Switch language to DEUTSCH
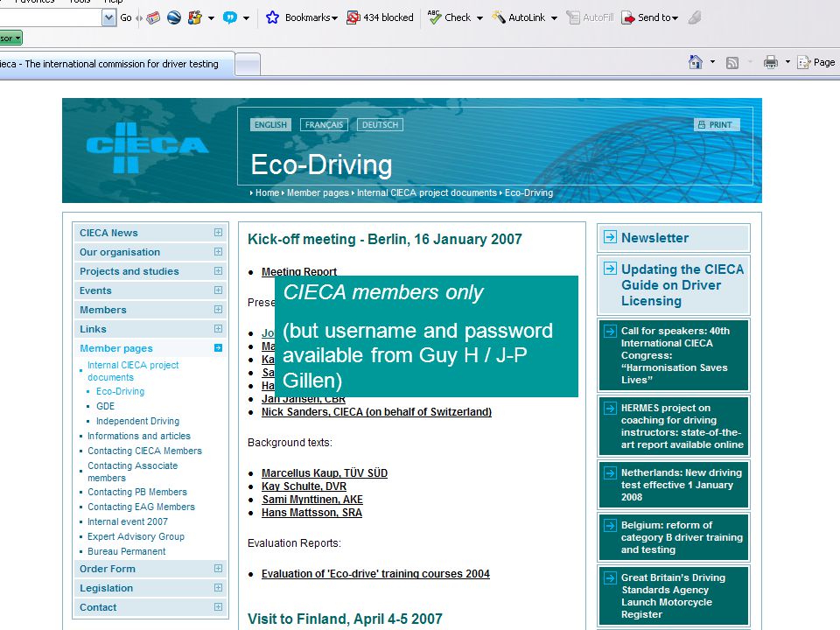This screenshot has height=630, width=840. (380, 125)
